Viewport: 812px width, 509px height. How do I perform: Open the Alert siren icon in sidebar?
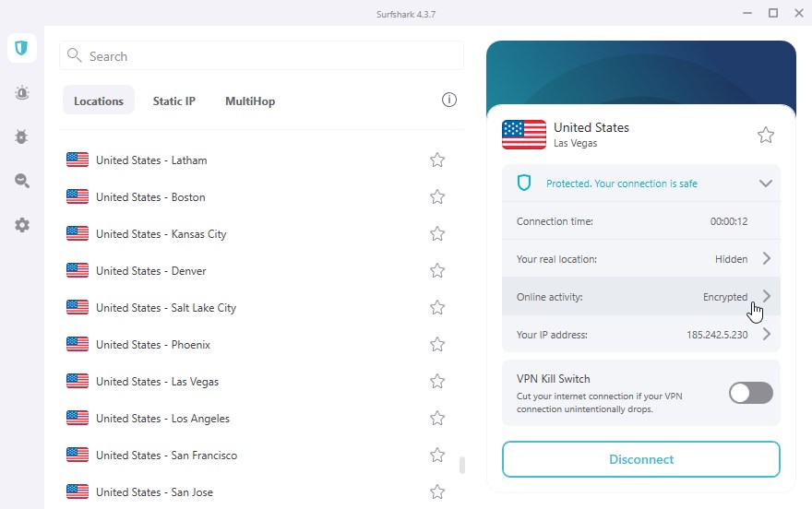pos(22,93)
